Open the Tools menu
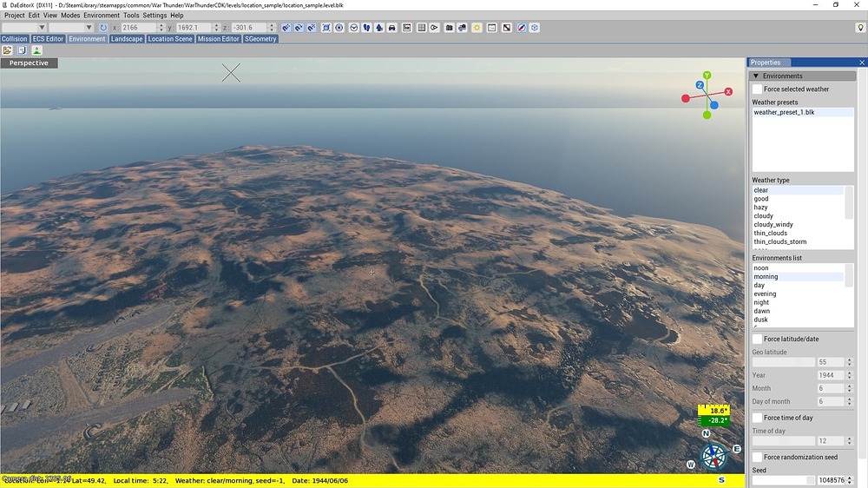The width and height of the screenshot is (868, 488). coord(131,15)
